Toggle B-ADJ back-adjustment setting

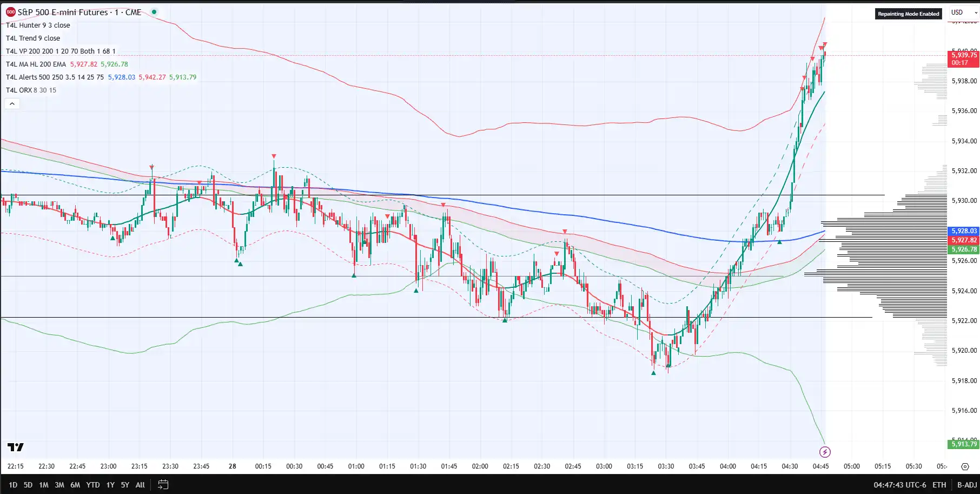pos(967,485)
